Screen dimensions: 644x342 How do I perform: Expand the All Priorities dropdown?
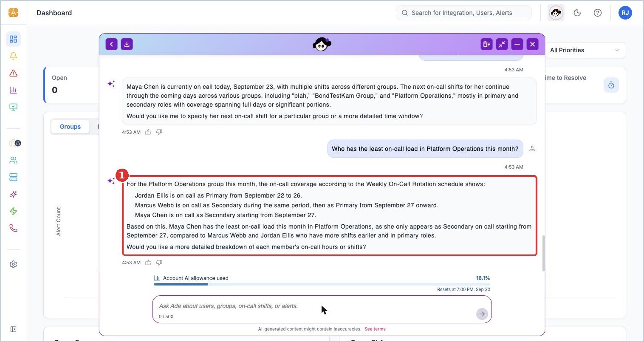(x=585, y=50)
